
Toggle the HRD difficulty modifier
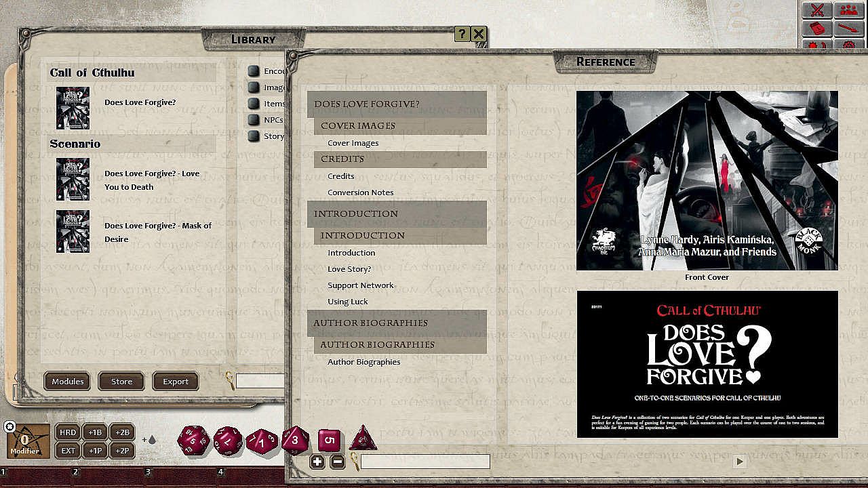68,432
